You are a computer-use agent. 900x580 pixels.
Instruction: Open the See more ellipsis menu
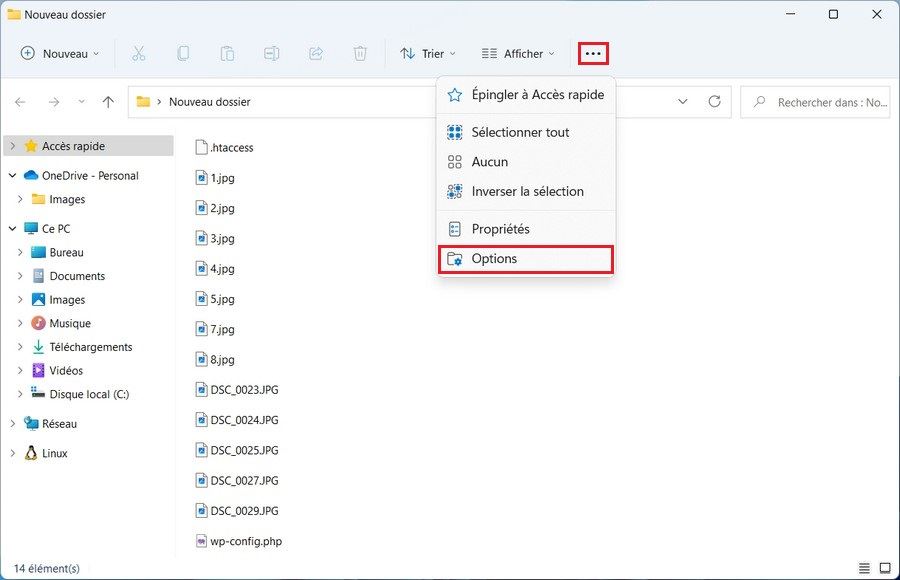click(x=593, y=53)
